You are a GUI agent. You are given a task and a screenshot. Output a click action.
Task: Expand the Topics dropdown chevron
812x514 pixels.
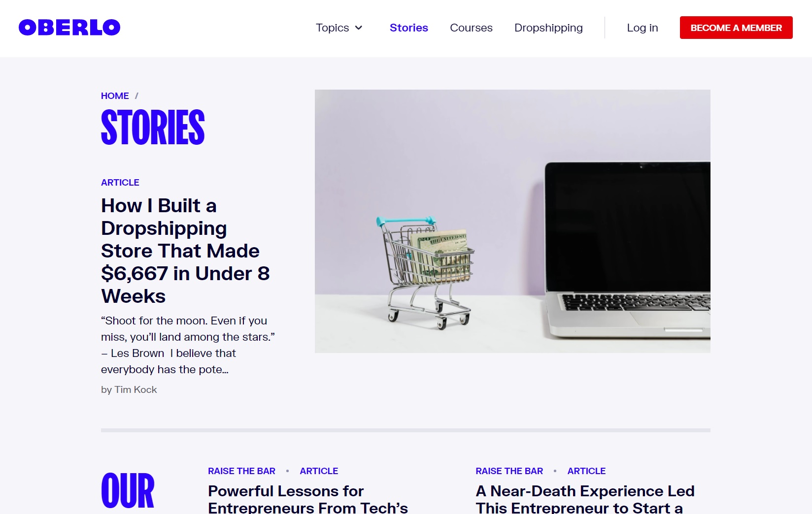click(x=359, y=28)
